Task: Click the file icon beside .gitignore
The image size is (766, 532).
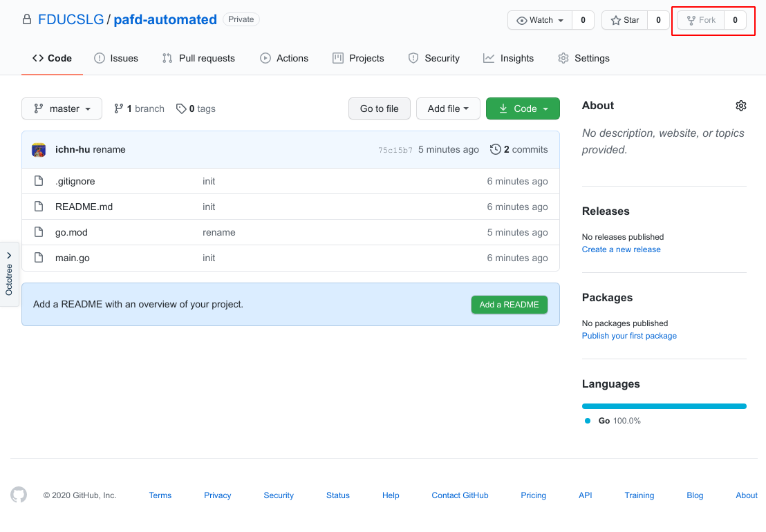Action: [x=39, y=181]
